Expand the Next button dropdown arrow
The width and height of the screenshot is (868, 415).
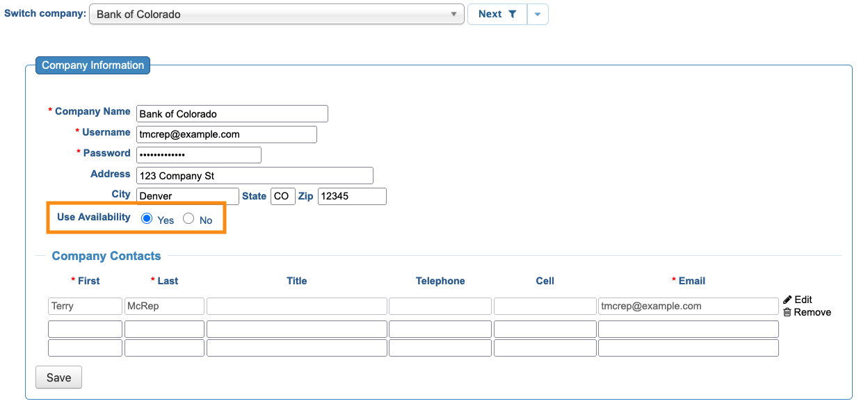click(x=538, y=14)
